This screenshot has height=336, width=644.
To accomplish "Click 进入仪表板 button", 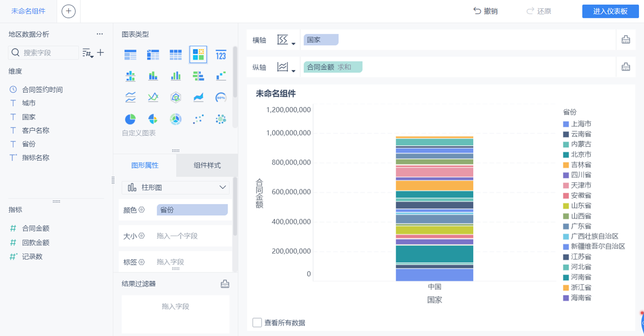I will (x=610, y=11).
